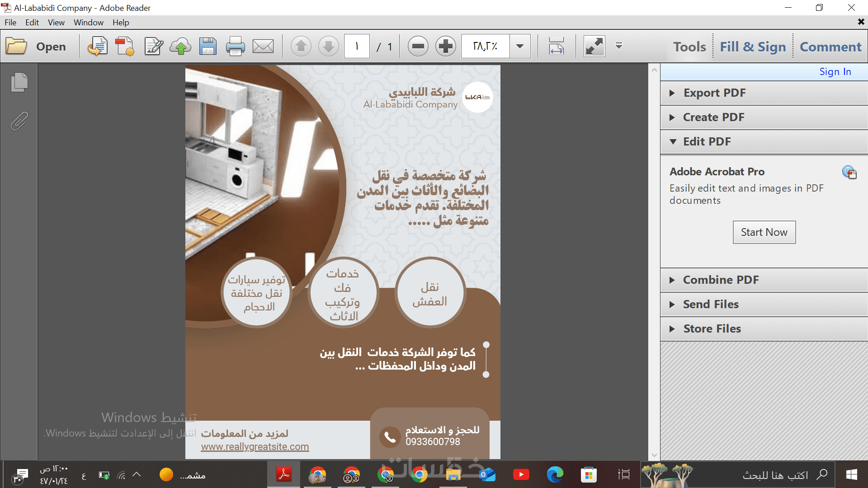868x488 pixels.
Task: Open the Window menu
Action: [88, 23]
